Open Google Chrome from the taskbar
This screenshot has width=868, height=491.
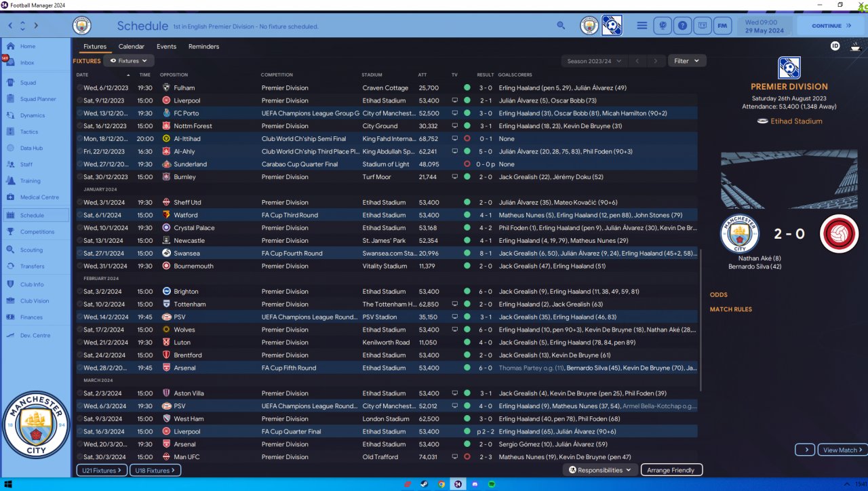tap(441, 484)
